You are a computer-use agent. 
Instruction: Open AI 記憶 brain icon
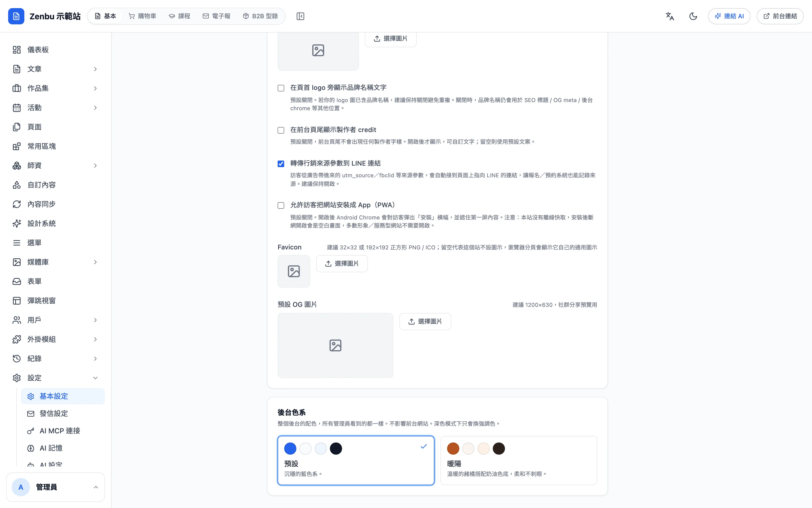click(30, 448)
